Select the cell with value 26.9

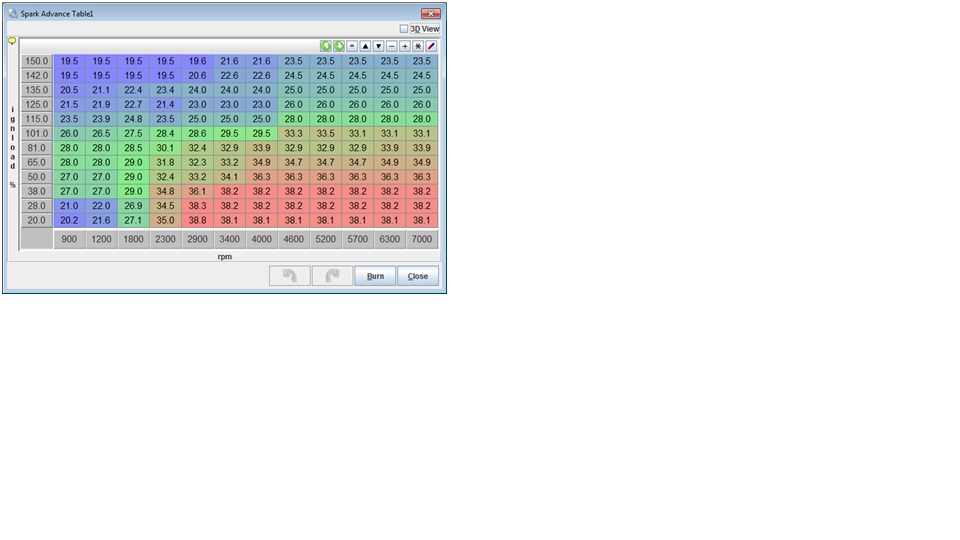[x=133, y=206]
